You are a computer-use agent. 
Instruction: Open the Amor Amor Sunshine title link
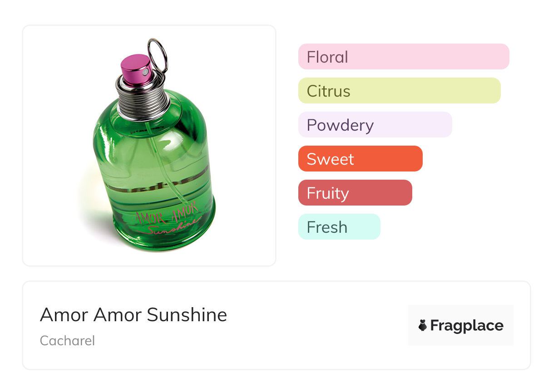coord(133,314)
